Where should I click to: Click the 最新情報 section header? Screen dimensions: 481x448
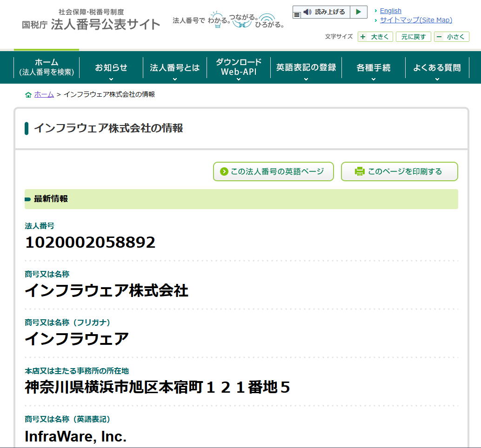241,199
